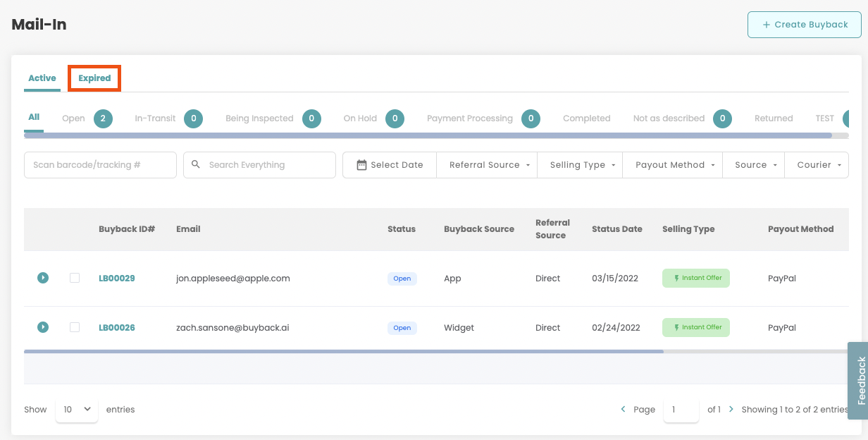Viewport: 868px width, 440px height.
Task: Sort by Buyback ID# column header
Action: tap(127, 229)
